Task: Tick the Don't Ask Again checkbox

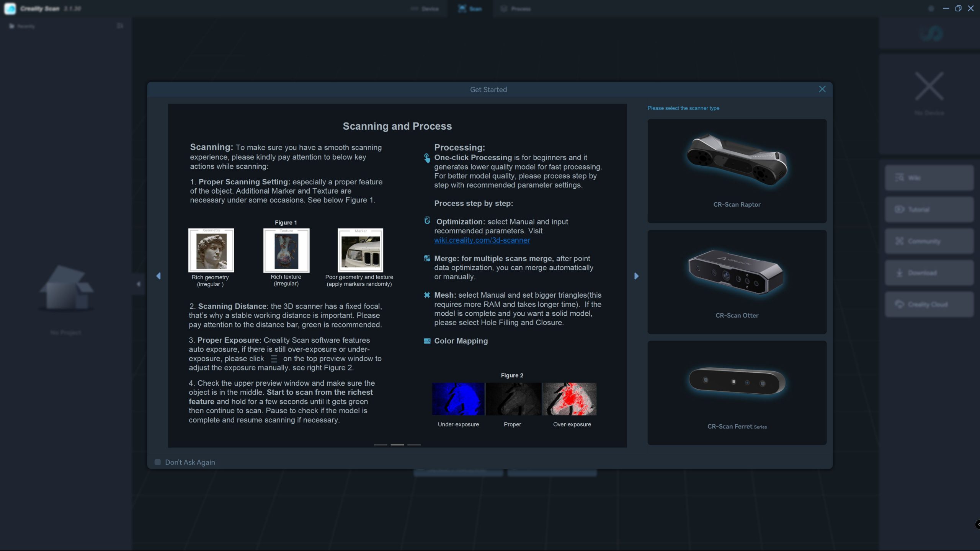Action: point(157,462)
